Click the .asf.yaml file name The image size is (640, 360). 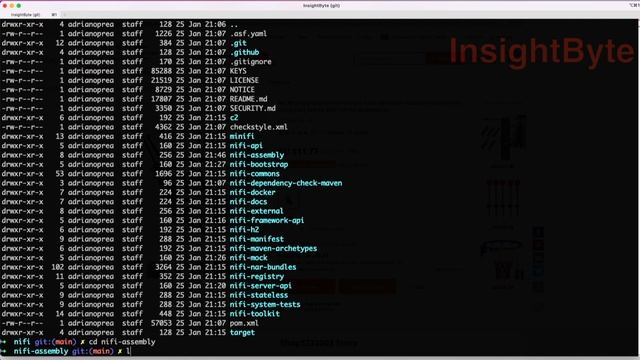[248, 33]
